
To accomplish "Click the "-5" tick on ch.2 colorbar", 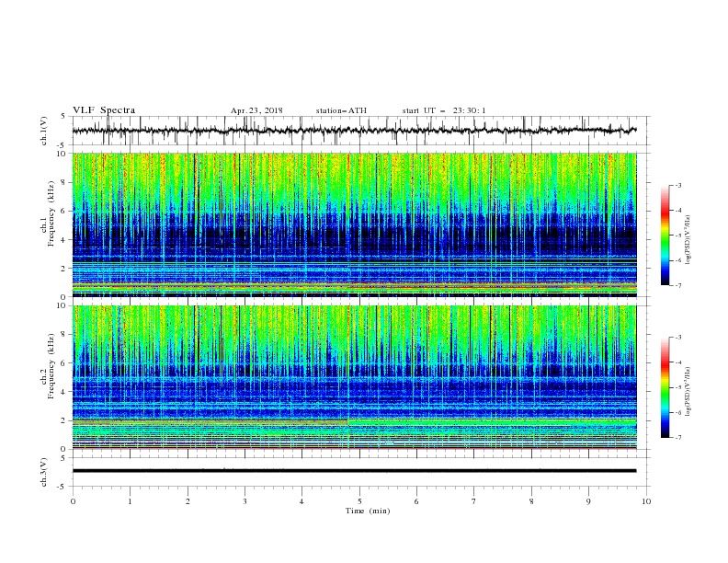I will [x=677, y=387].
